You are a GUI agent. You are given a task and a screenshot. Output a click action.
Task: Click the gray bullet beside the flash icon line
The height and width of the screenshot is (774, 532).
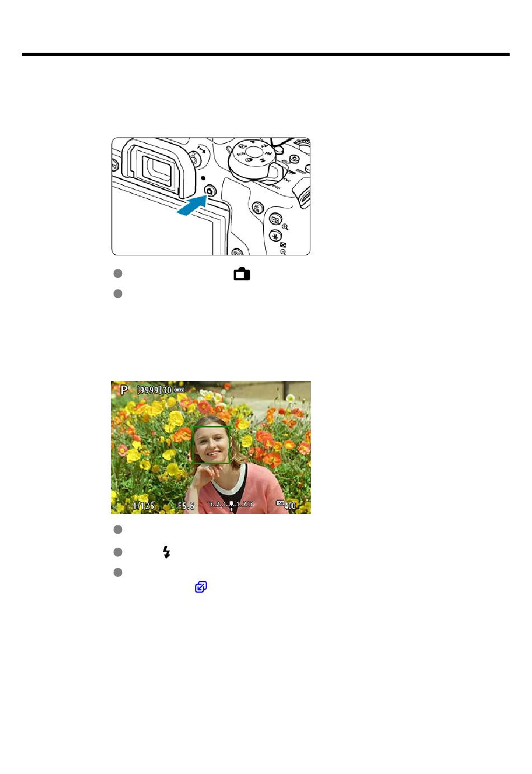[x=118, y=552]
